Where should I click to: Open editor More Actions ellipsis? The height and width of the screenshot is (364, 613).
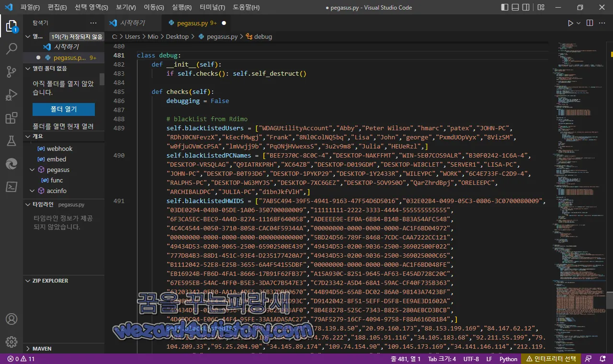click(x=603, y=23)
